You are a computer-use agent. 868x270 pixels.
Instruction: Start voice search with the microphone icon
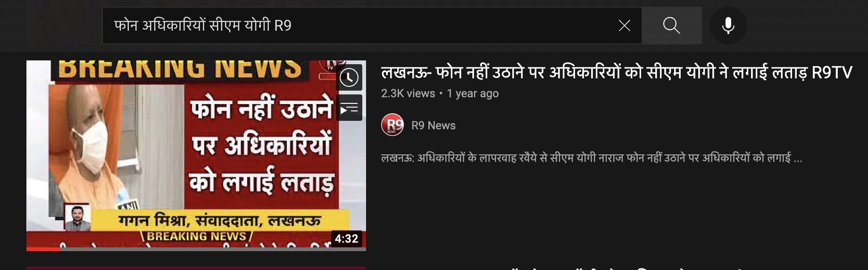click(728, 25)
